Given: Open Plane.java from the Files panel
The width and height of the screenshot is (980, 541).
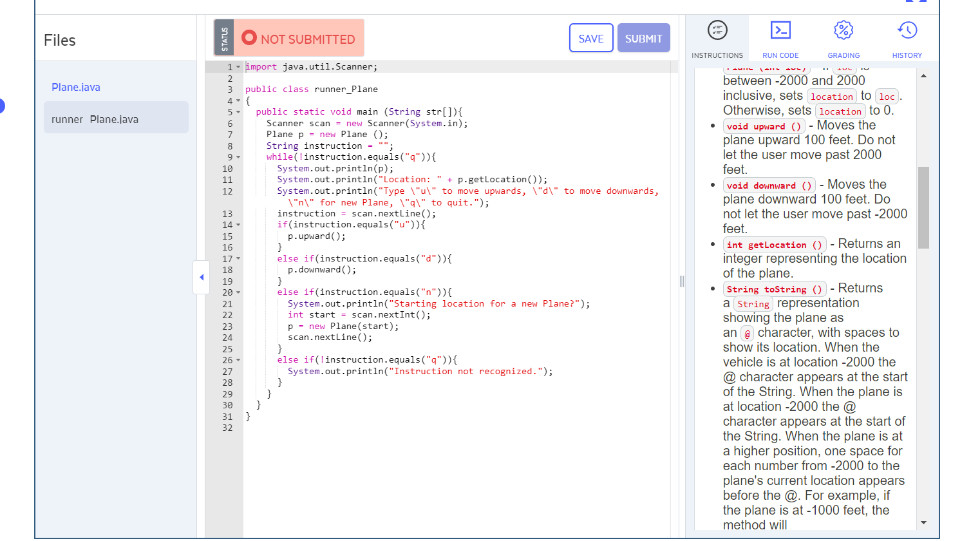Looking at the screenshot, I should coord(79,87).
